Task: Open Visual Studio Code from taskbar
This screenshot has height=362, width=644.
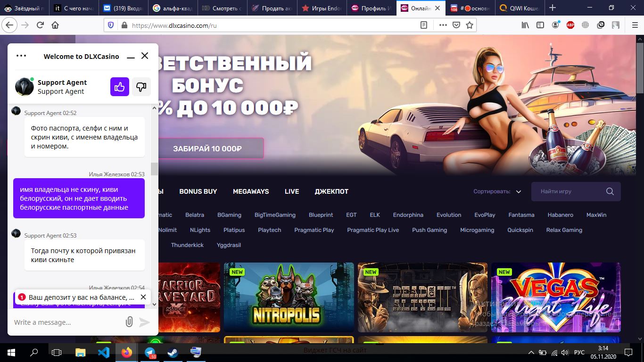Action: (x=103, y=352)
